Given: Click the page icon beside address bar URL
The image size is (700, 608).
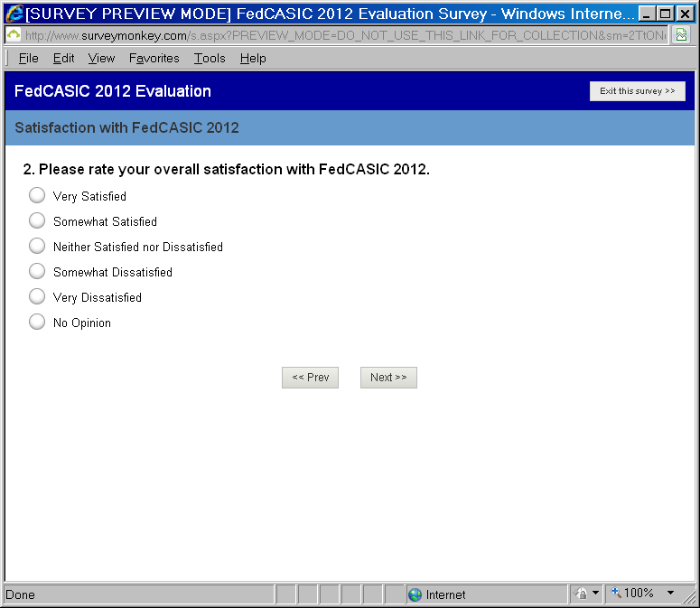Looking at the screenshot, I should pos(14,35).
